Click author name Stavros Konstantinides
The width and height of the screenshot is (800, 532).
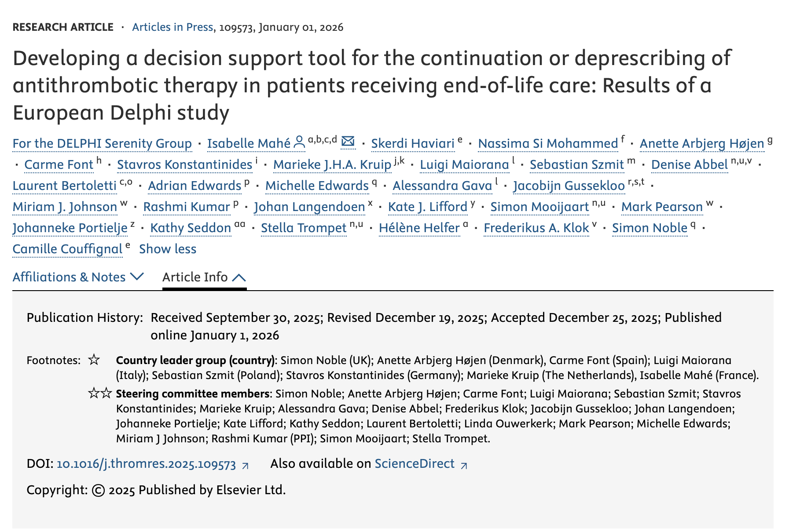tap(185, 164)
